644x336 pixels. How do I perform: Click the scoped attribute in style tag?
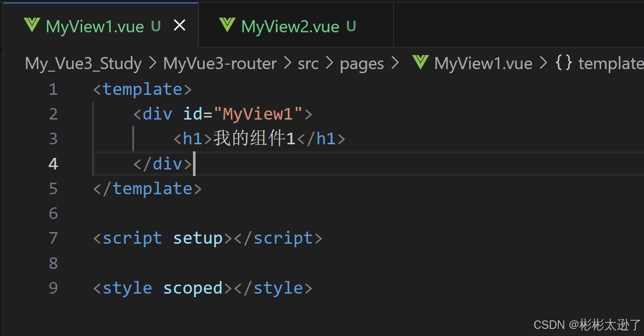click(x=192, y=288)
